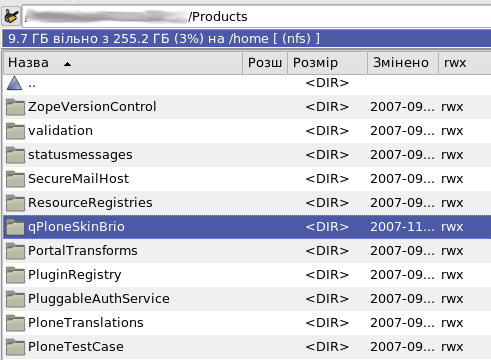Select the '..' parent directory entry
Image resolution: width=491 pixels, height=360 pixels.
pyautogui.click(x=32, y=84)
